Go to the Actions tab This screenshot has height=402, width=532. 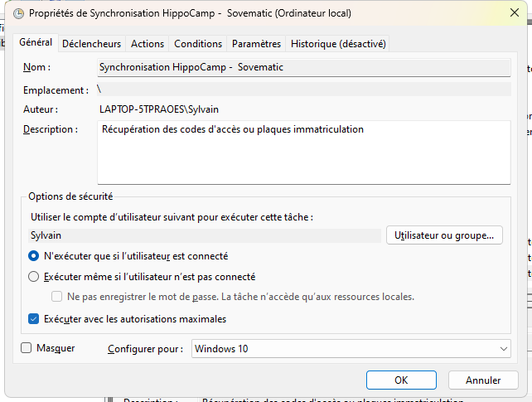click(148, 44)
